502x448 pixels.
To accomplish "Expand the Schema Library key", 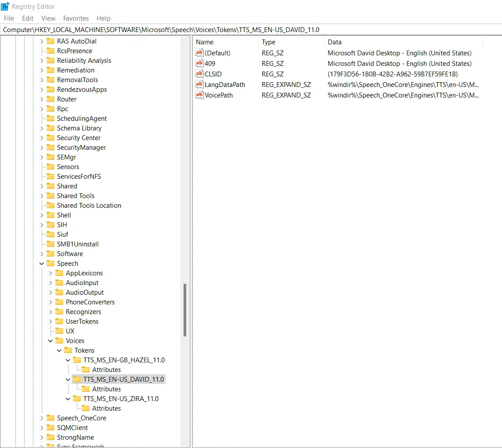I will (x=42, y=128).
